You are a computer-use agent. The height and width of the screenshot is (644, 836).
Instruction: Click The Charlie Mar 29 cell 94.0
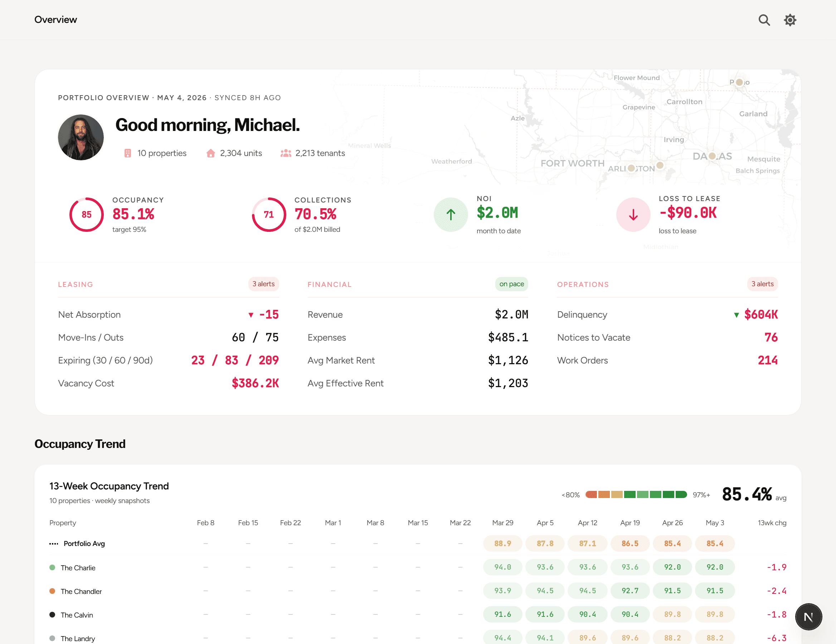pyautogui.click(x=502, y=567)
